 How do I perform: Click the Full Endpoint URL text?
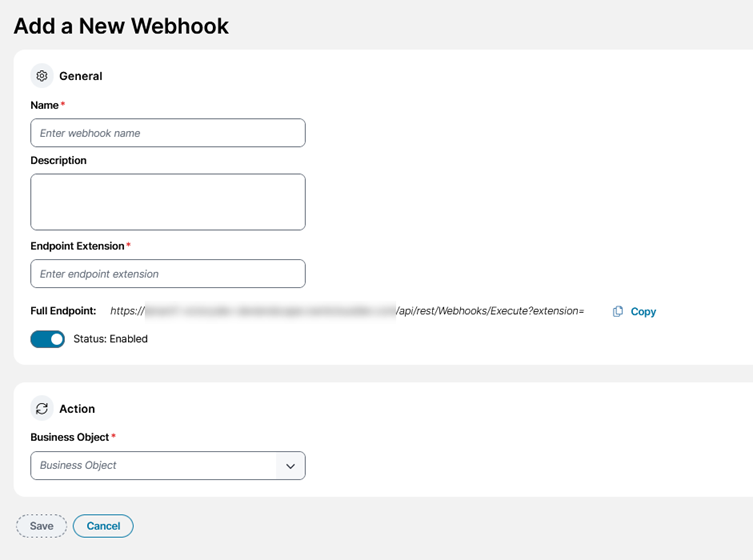click(x=346, y=312)
